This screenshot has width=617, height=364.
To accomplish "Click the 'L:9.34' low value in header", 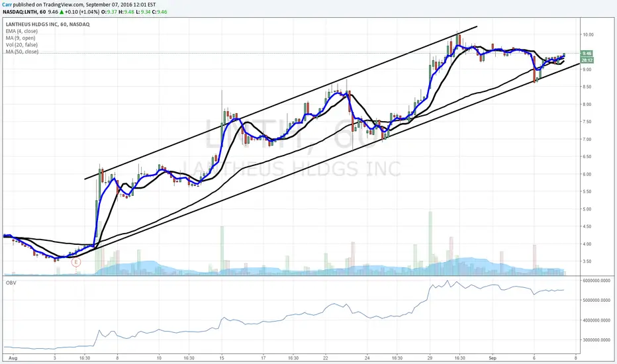I will [143, 12].
